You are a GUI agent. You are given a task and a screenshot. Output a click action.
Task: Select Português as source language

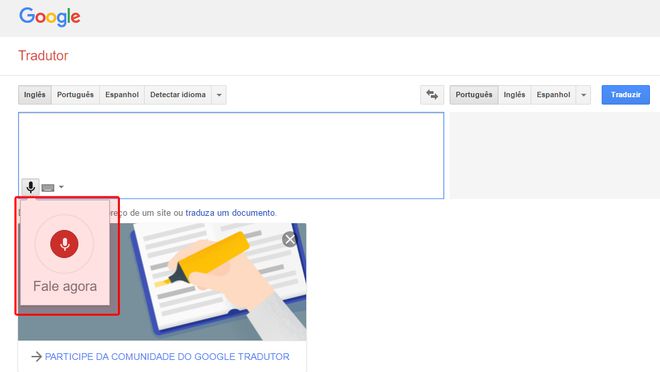(x=75, y=95)
